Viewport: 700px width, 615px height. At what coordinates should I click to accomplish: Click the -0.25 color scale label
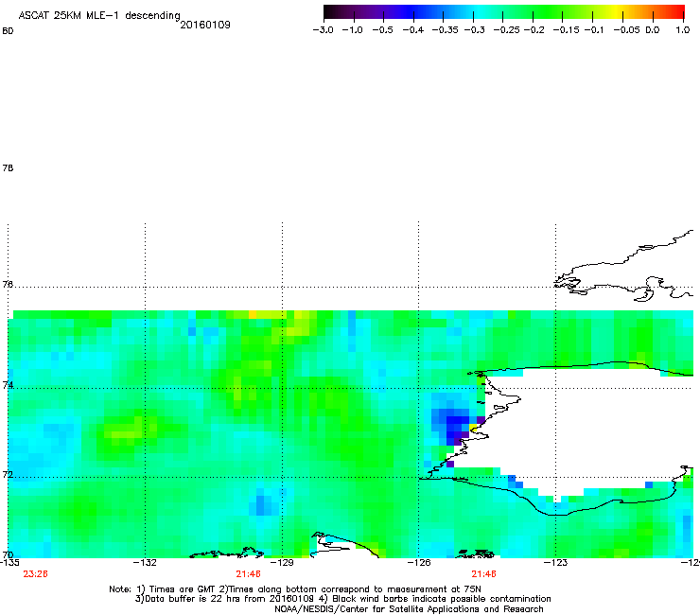pos(506,30)
